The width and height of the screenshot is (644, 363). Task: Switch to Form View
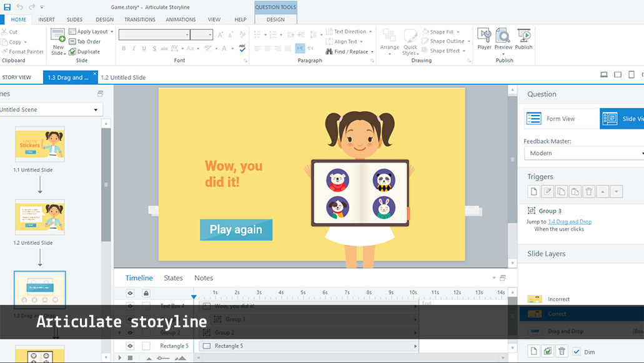point(552,119)
